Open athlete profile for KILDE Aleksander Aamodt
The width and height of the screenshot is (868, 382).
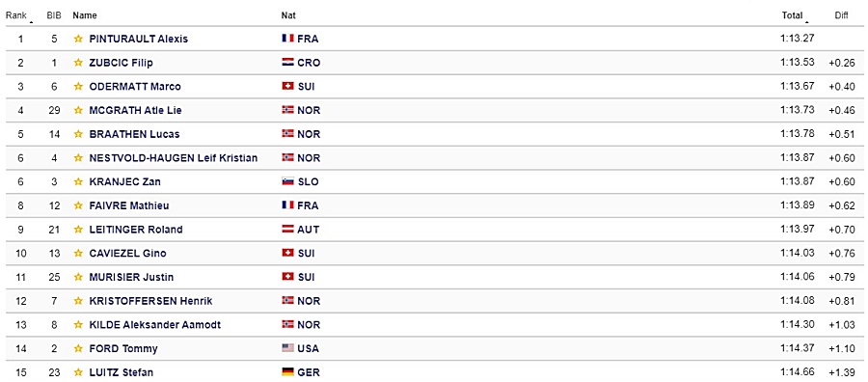coord(155,324)
